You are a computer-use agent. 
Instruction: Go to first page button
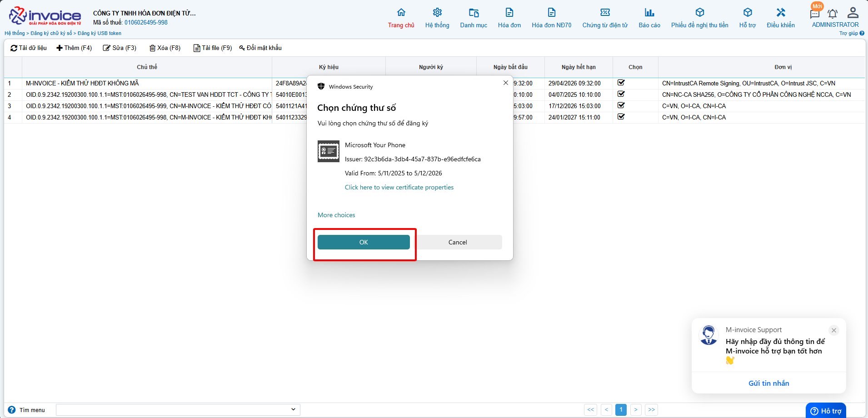tap(591, 410)
